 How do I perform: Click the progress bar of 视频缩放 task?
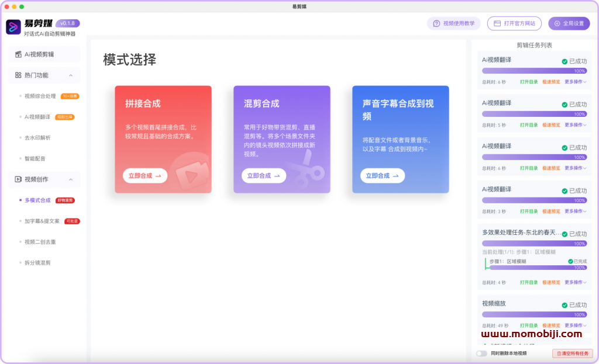point(534,315)
